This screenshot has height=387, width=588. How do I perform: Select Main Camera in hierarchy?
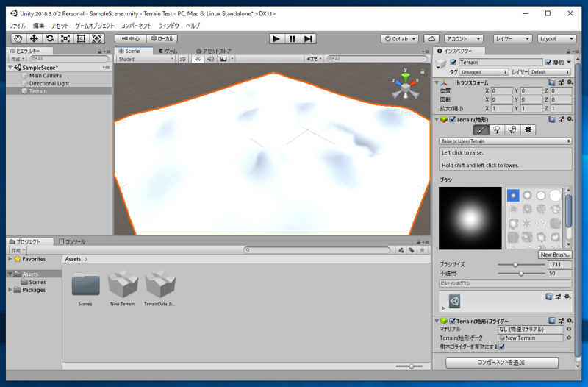pyautogui.click(x=46, y=76)
